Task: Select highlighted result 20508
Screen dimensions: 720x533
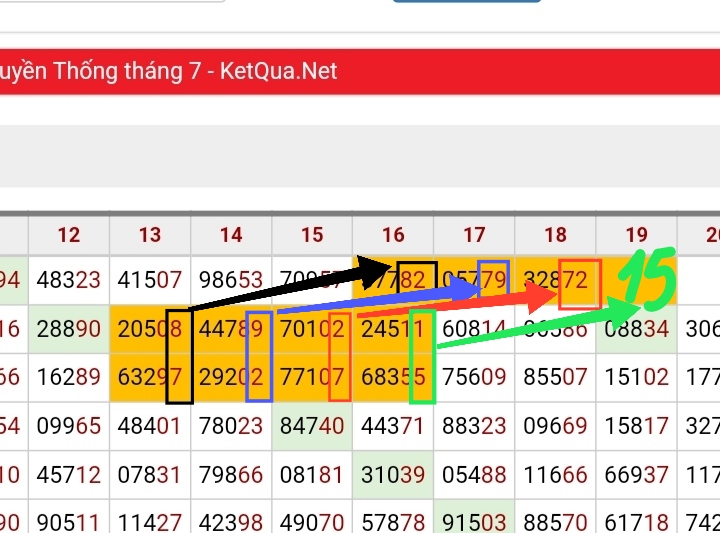Action: click(150, 329)
